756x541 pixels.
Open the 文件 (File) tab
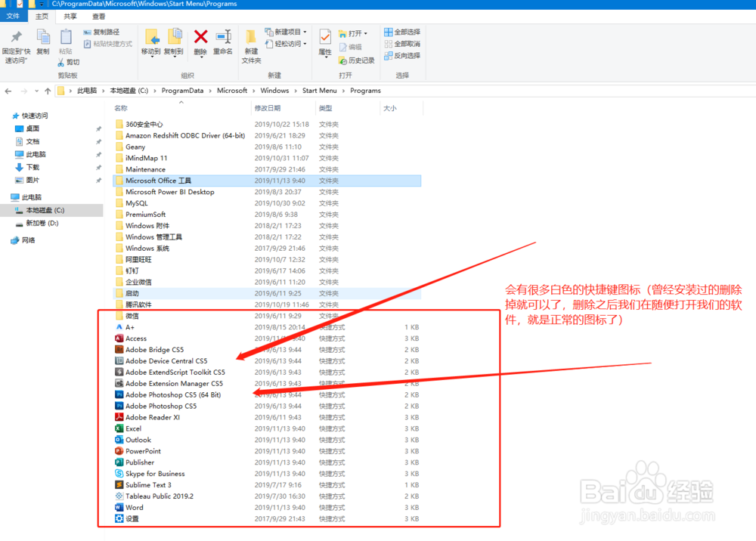click(13, 17)
